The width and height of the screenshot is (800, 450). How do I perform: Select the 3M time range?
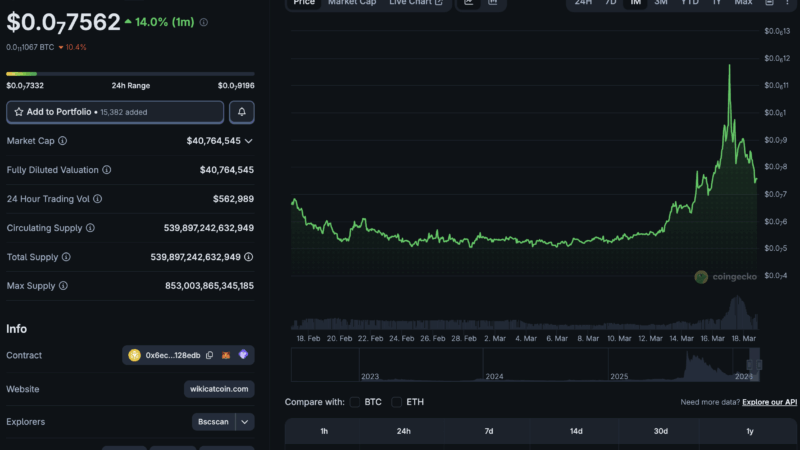(661, 3)
